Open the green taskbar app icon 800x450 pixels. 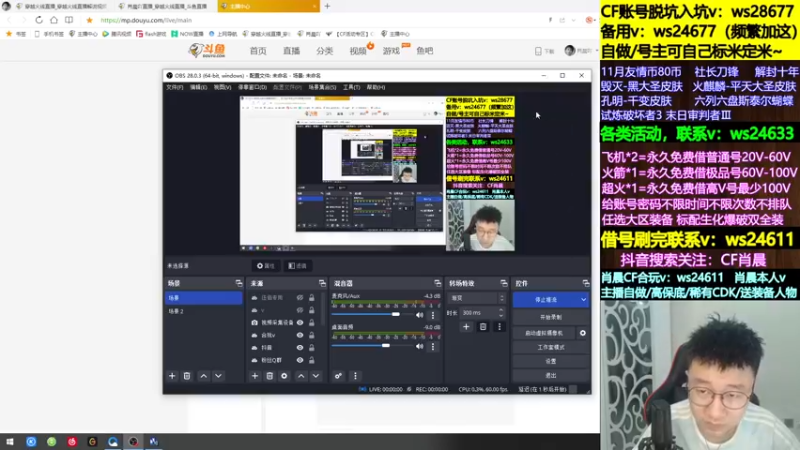click(x=52, y=442)
